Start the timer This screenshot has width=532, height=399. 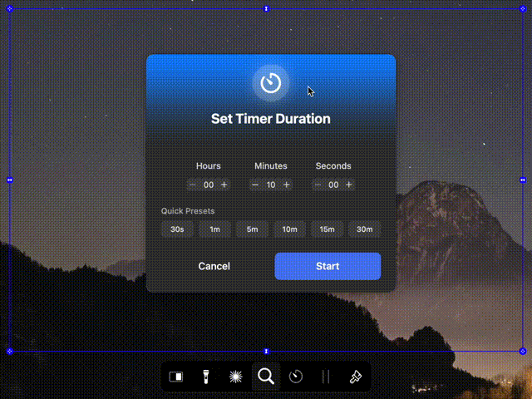pyautogui.click(x=328, y=266)
